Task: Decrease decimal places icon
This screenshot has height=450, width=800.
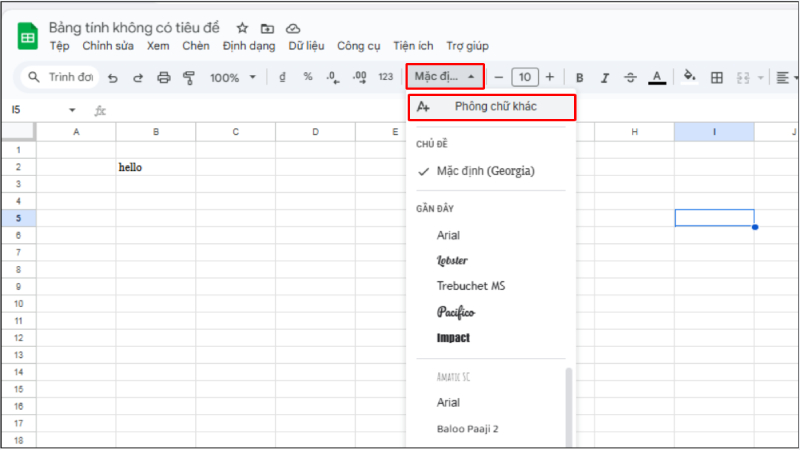Action: pos(333,78)
